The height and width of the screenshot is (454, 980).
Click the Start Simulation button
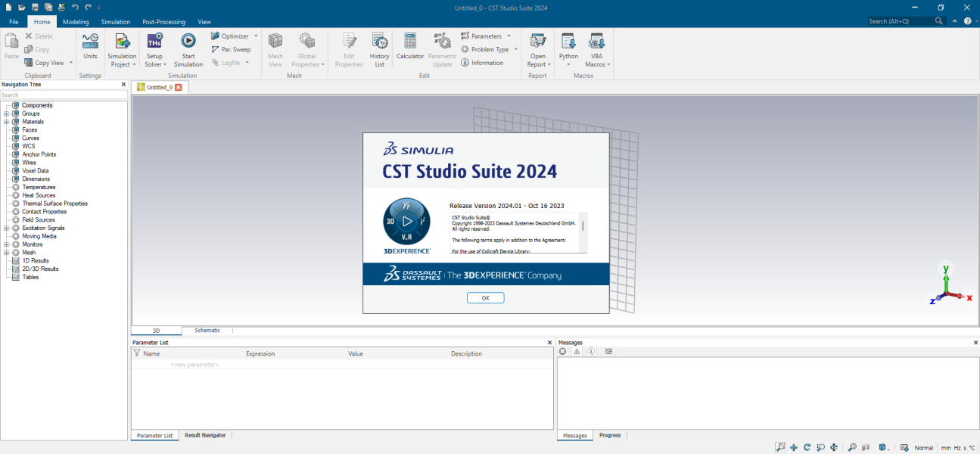pyautogui.click(x=188, y=50)
